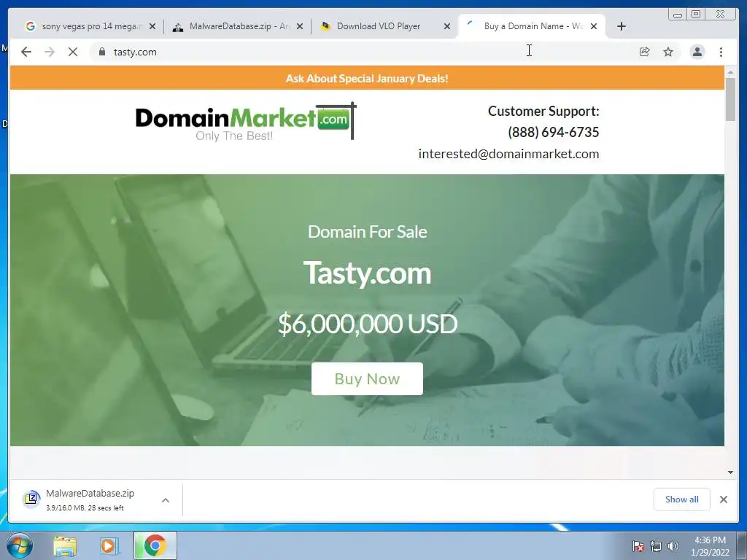The height and width of the screenshot is (560, 747).
Task: Click the (888) 694-6735 phone number
Action: tap(553, 132)
